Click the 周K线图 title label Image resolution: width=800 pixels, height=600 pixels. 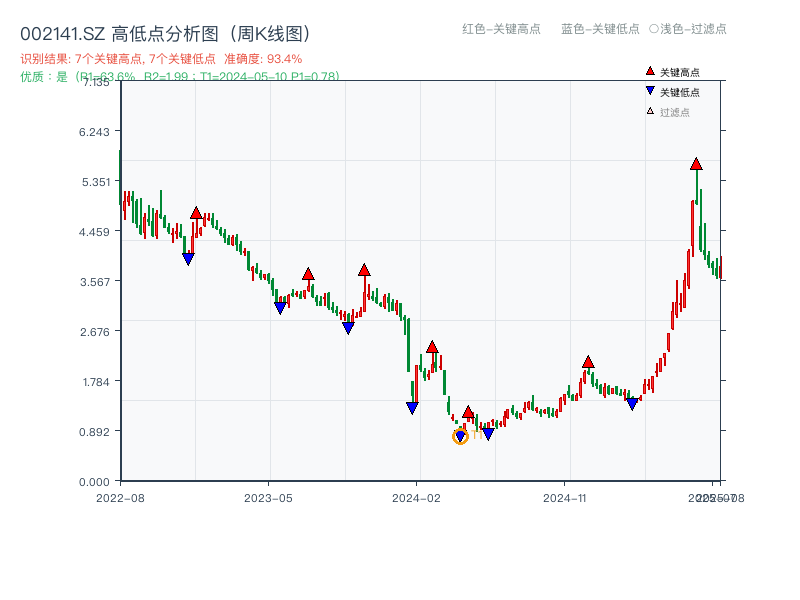[268, 31]
